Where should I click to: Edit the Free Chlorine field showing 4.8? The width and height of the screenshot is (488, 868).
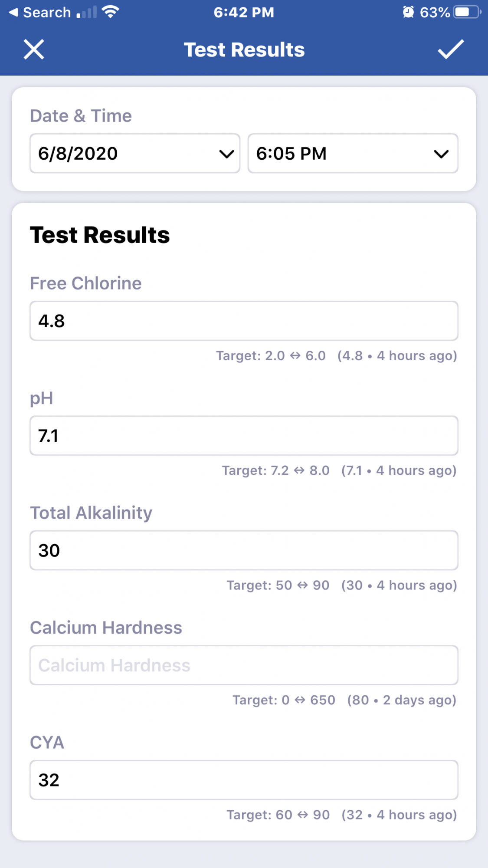(244, 321)
